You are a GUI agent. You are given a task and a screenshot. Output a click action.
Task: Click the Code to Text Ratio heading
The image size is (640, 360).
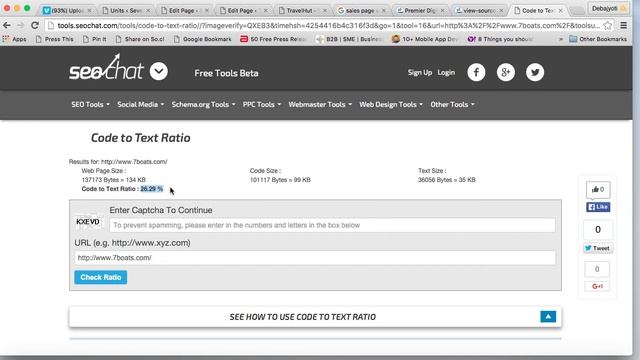(x=140, y=138)
